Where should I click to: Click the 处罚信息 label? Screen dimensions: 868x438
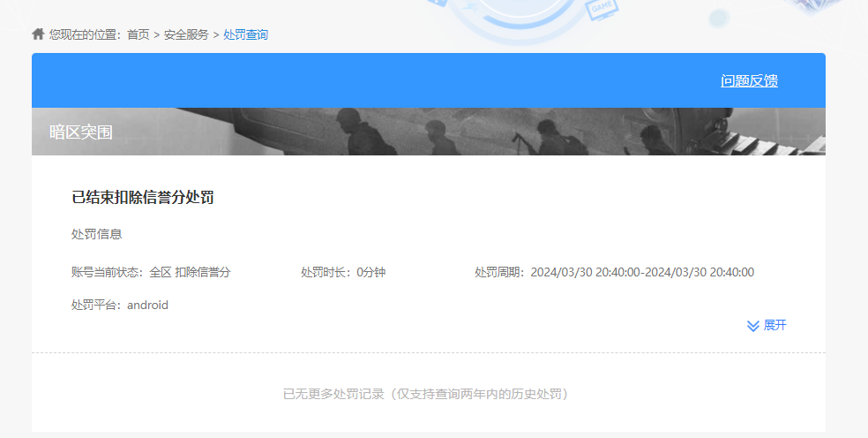pyautogui.click(x=96, y=234)
